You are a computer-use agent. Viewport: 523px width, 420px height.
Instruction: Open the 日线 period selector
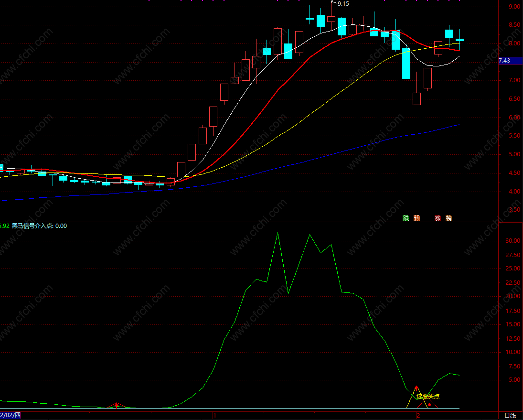point(510,416)
